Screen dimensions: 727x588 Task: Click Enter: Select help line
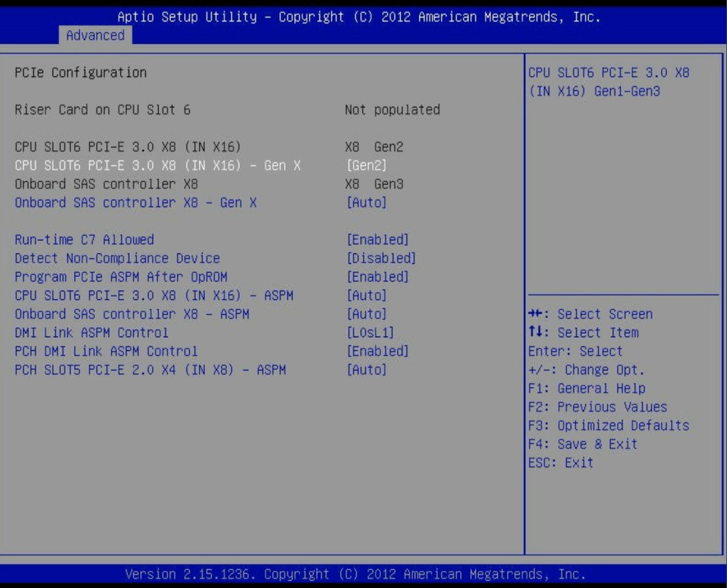point(576,351)
